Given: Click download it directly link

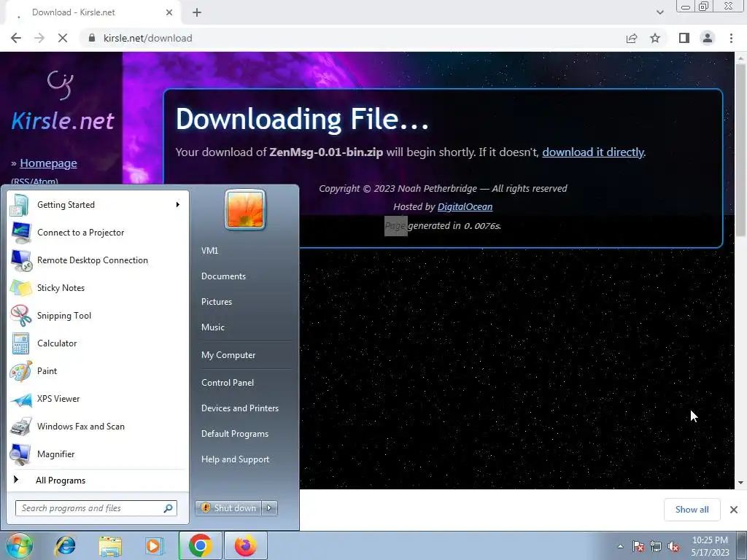Looking at the screenshot, I should coord(592,152).
